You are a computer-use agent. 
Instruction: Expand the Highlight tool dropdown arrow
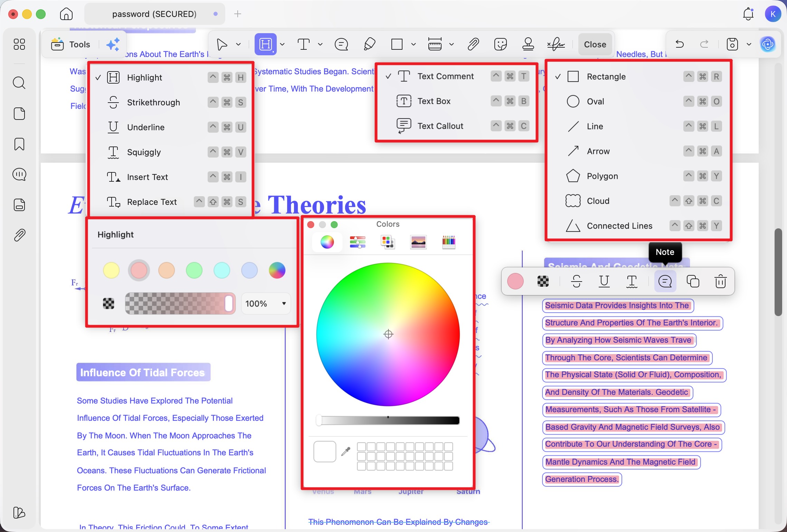282,44
